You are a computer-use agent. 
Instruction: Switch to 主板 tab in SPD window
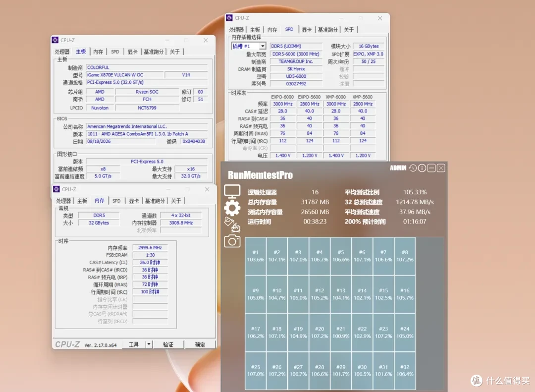(255, 30)
